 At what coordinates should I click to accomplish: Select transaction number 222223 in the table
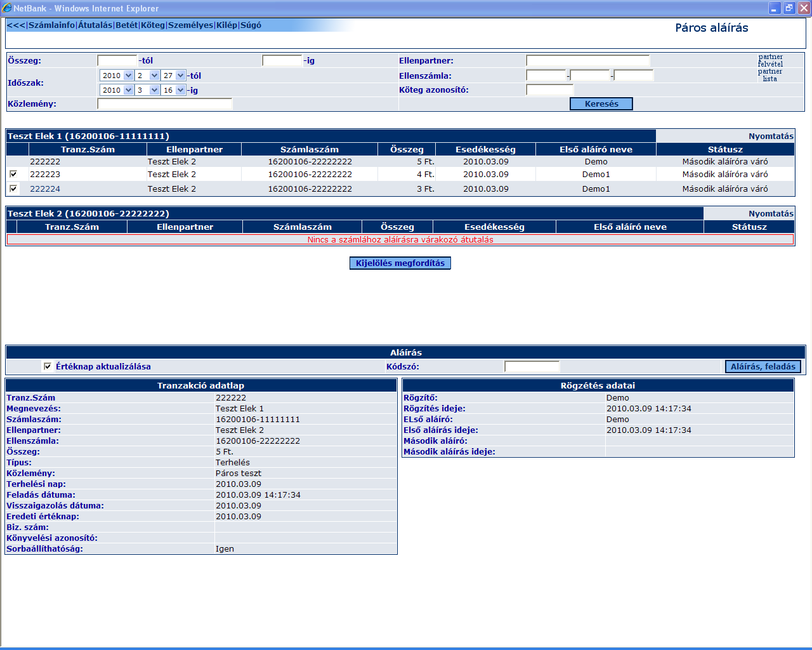point(45,174)
